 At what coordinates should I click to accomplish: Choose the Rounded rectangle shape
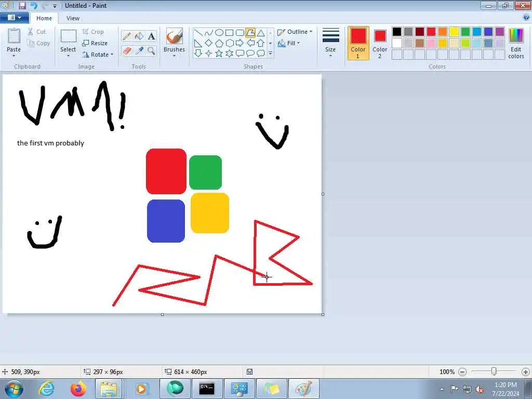tap(240, 33)
